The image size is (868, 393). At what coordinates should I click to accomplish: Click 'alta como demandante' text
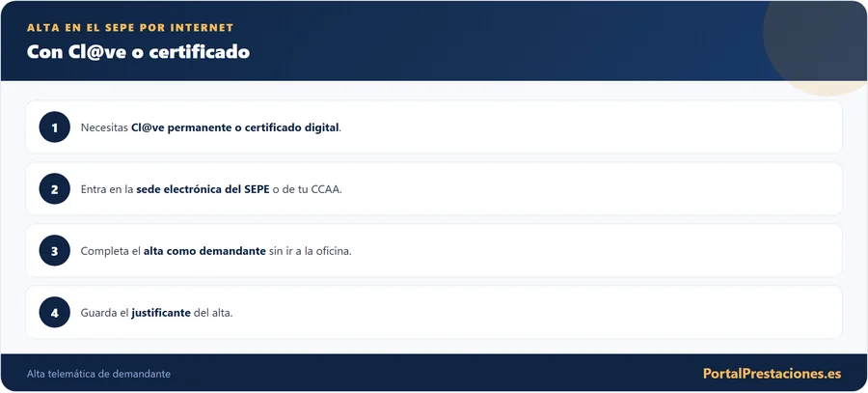pyautogui.click(x=204, y=250)
